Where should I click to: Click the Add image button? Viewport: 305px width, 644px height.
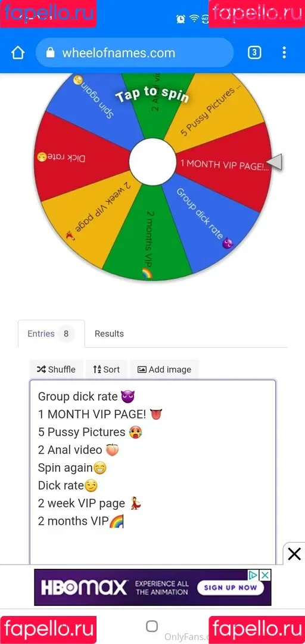point(164,369)
